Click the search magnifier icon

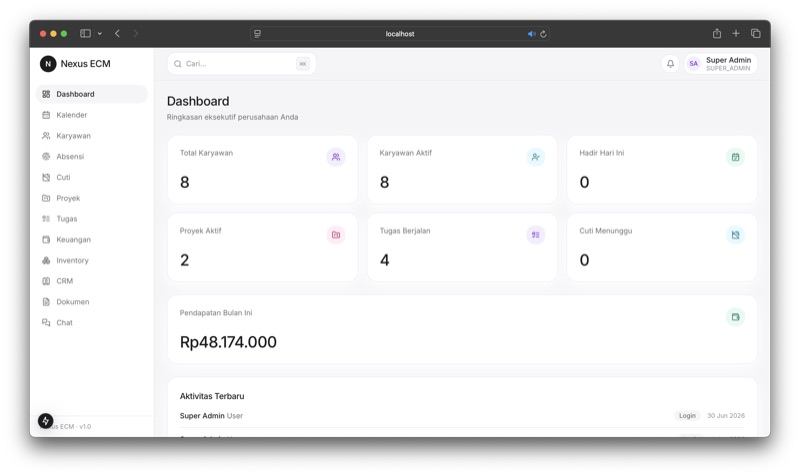[x=178, y=64]
